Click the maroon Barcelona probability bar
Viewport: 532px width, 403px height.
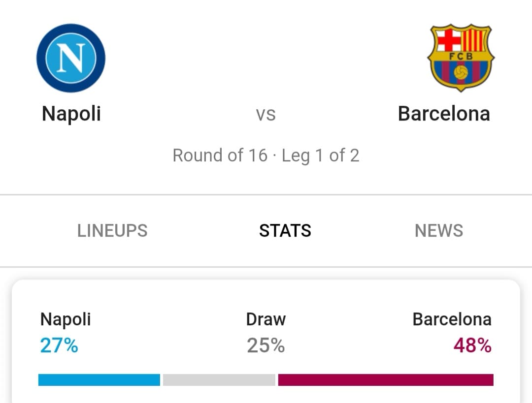(386, 380)
